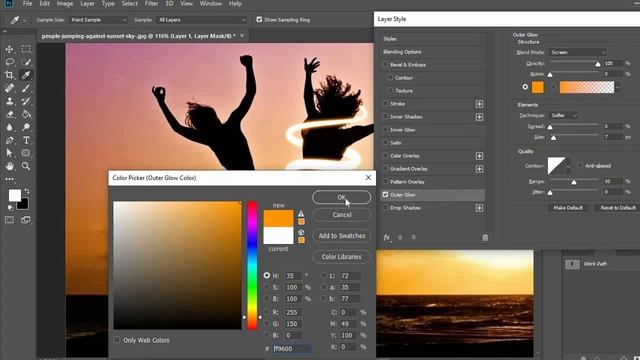The width and height of the screenshot is (640, 360).
Task: Select the Quick Selection tool
Action: [26, 62]
